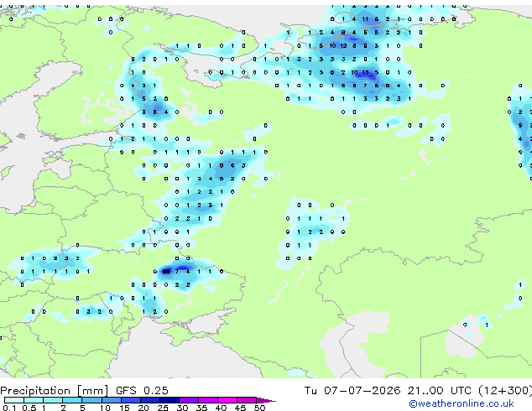
Task: Click the purple arrow ending the legend
Action: point(266,400)
